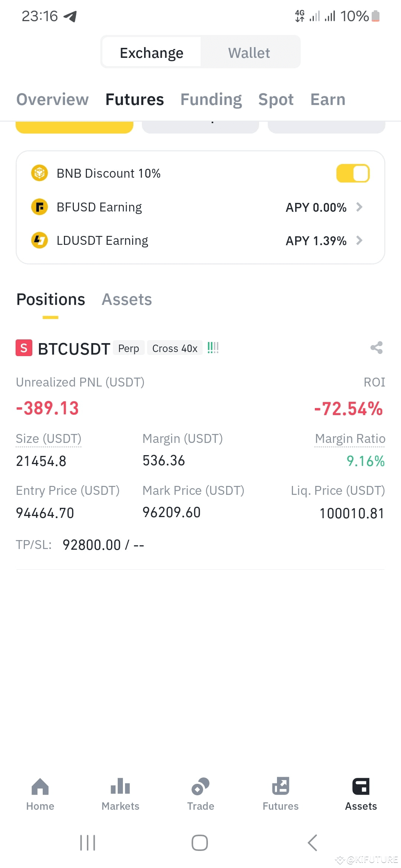Go to Trade in bottom navigation

[200, 794]
